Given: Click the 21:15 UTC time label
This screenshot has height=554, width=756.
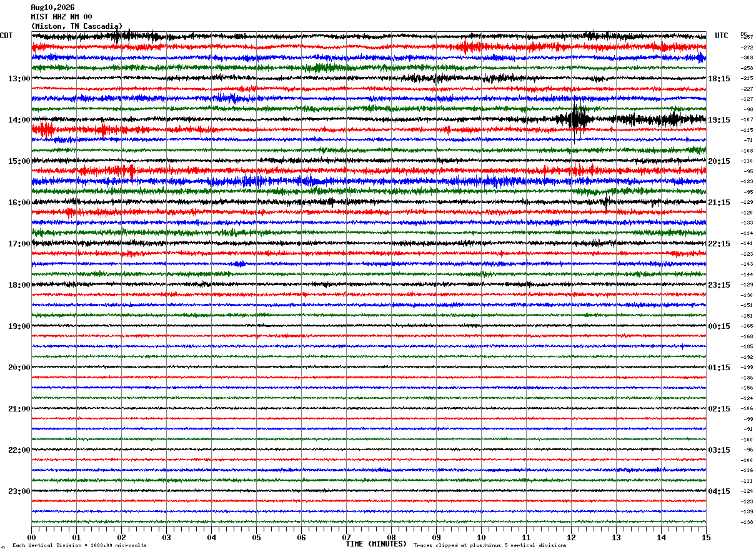Looking at the screenshot, I should coord(719,203).
